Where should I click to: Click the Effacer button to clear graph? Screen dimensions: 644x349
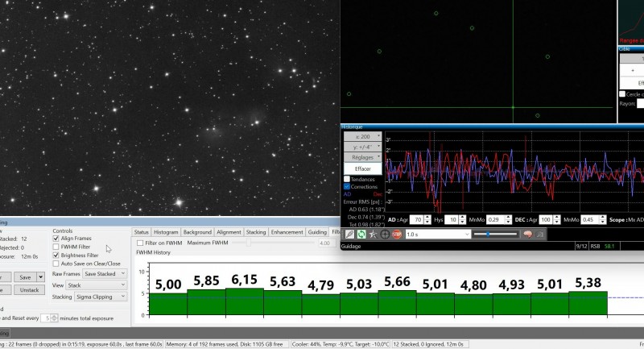(x=363, y=168)
